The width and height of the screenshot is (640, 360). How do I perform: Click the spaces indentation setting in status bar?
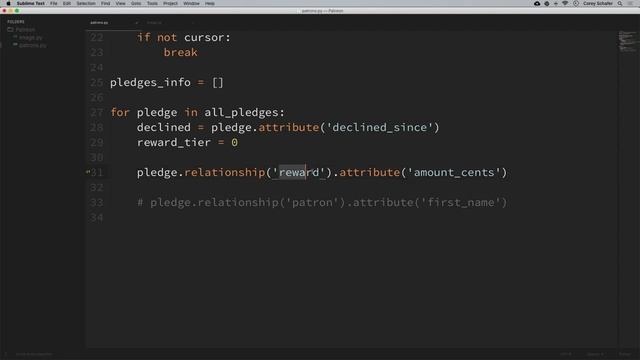[595, 354]
